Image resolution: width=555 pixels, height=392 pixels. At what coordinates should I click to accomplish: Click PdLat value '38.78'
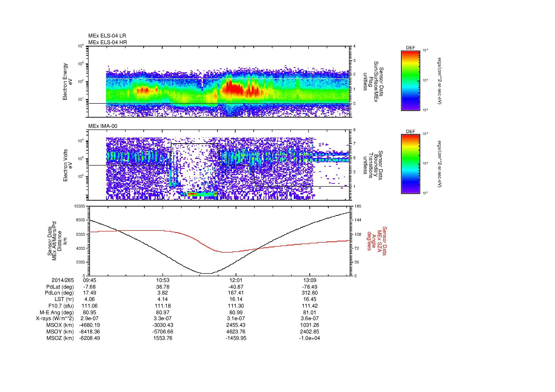163,287
